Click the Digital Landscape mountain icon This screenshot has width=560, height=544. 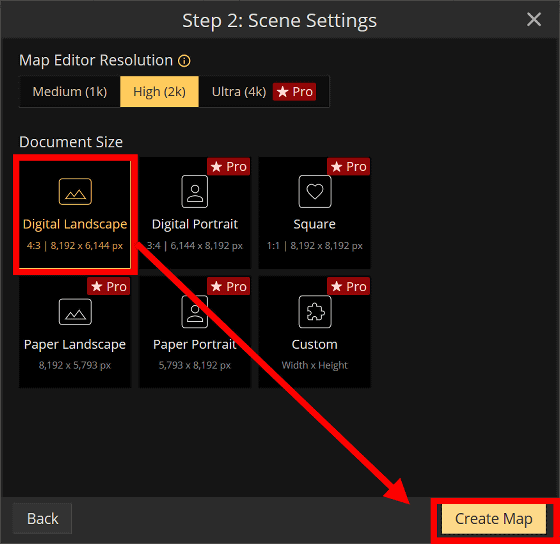75,192
